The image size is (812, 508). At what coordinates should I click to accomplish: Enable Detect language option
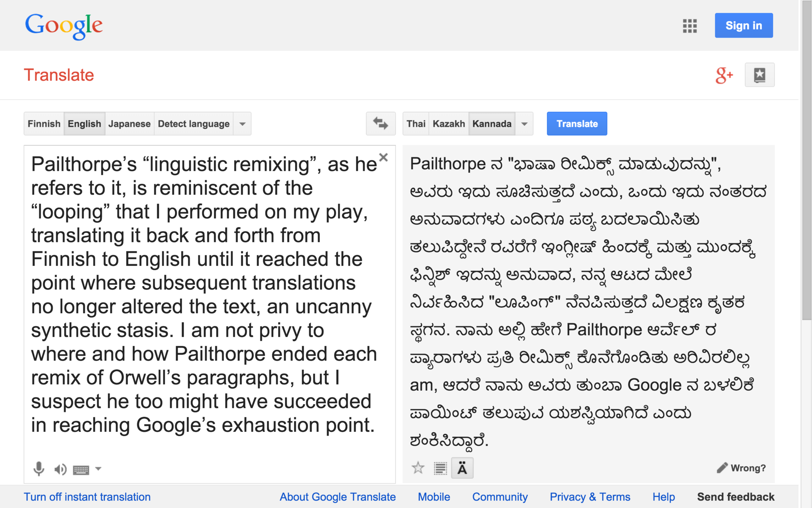click(x=193, y=124)
